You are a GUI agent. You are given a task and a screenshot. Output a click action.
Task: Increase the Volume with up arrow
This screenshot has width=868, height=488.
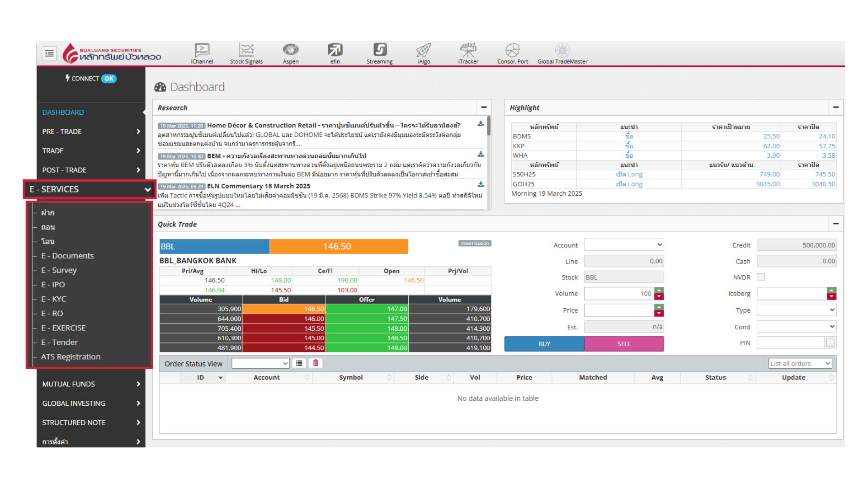point(659,291)
